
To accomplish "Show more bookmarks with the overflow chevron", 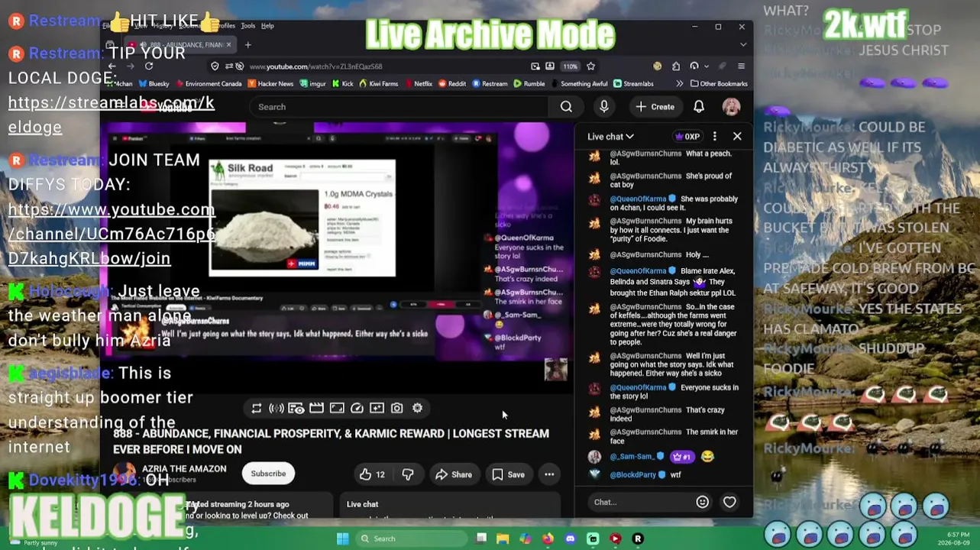I will click(x=679, y=84).
